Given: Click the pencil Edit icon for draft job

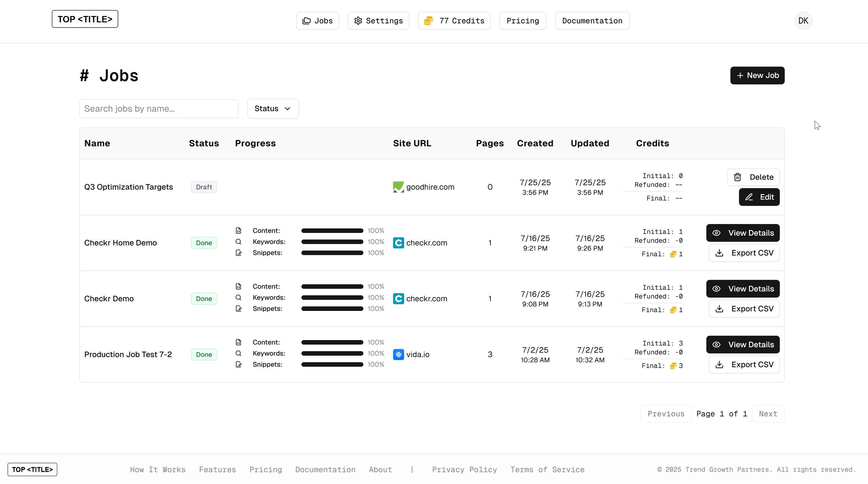Looking at the screenshot, I should tap(749, 197).
